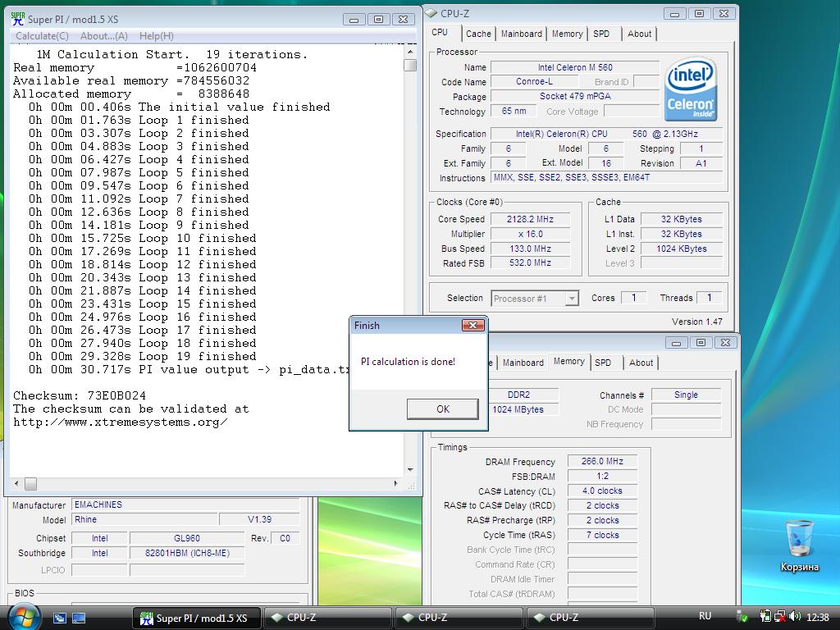This screenshot has width=840, height=630.
Task: Click the memory type field DDR2
Action: pyautogui.click(x=523, y=395)
